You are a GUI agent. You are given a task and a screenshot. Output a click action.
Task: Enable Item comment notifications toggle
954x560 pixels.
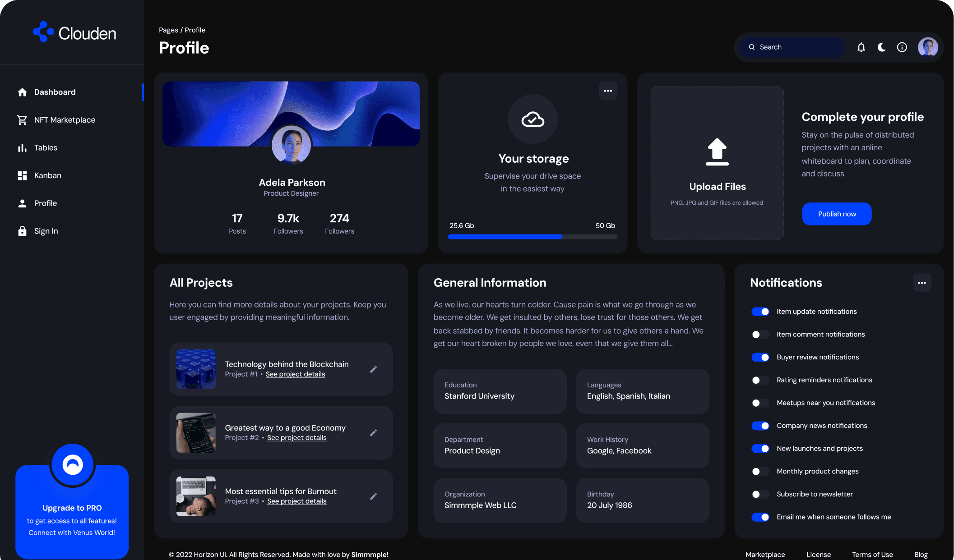760,335
